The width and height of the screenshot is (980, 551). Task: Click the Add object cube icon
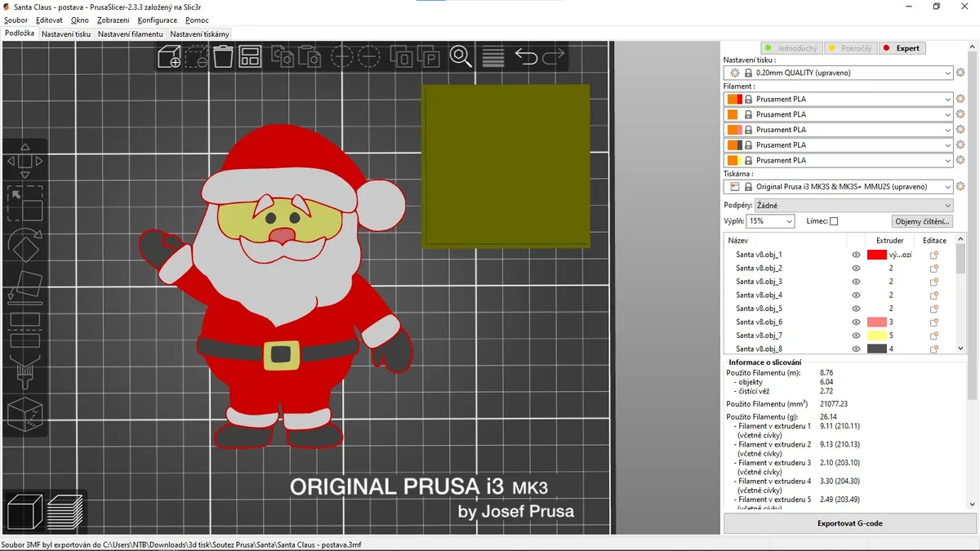169,57
